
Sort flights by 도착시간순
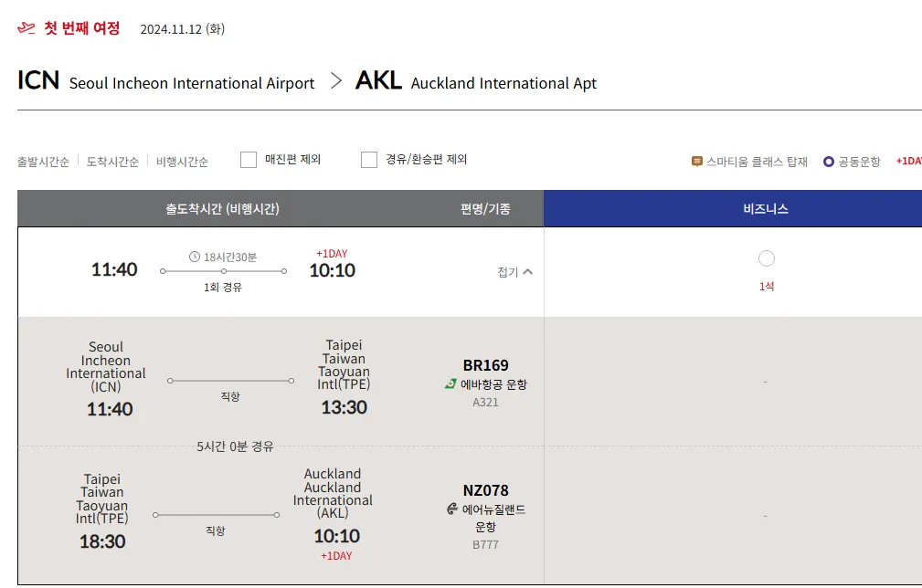[112, 162]
